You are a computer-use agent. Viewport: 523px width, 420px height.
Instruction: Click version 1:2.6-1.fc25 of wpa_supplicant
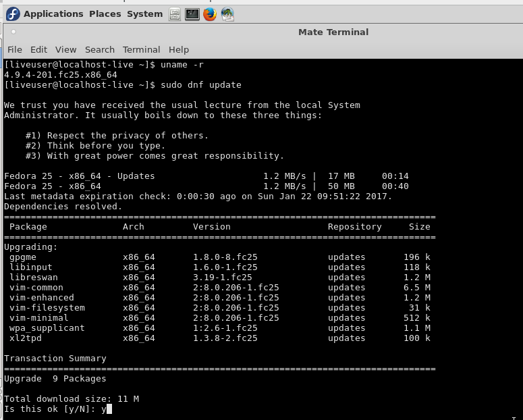(225, 328)
